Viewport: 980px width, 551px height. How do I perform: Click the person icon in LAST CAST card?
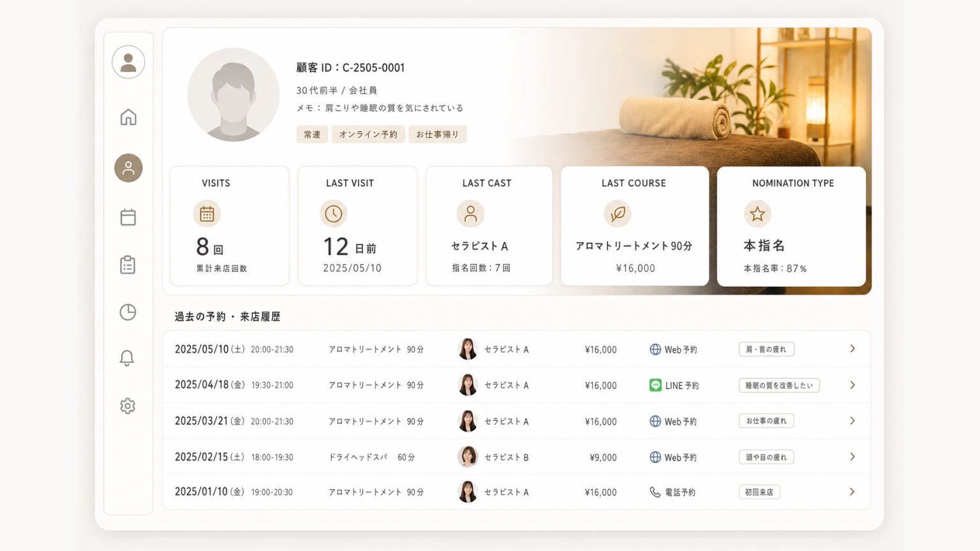[470, 214]
